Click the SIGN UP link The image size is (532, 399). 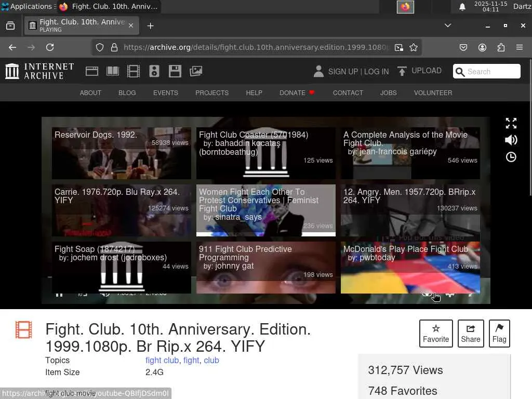[x=343, y=72]
